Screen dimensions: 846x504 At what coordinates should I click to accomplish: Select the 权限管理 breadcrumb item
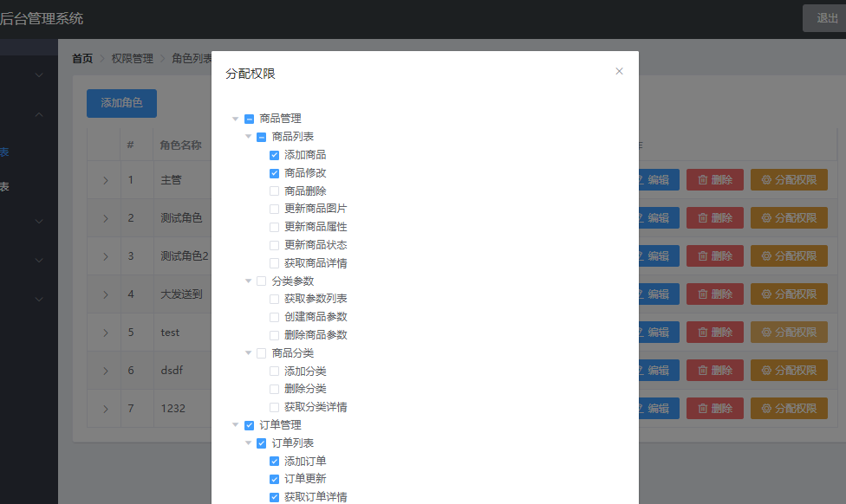click(x=132, y=58)
